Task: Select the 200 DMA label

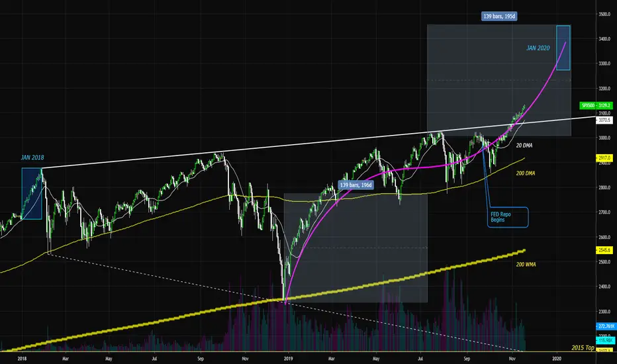Action: tap(526, 173)
